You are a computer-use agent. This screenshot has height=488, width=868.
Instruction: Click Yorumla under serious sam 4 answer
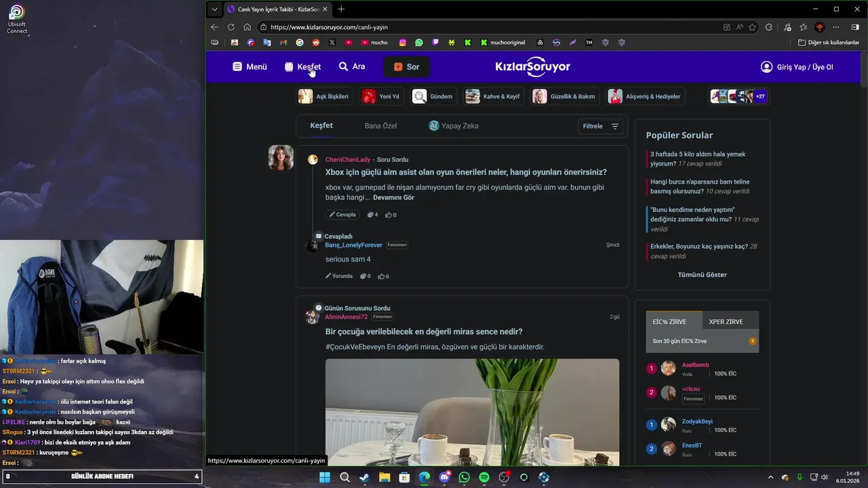339,276
